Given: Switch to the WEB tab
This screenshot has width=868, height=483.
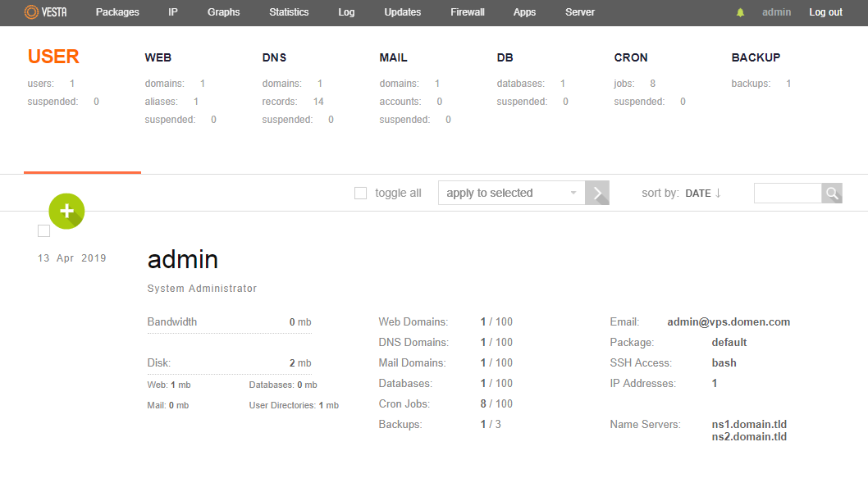Looking at the screenshot, I should 158,58.
